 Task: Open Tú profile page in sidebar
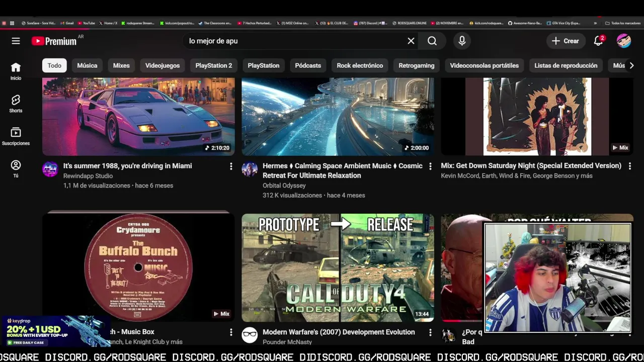(16, 169)
